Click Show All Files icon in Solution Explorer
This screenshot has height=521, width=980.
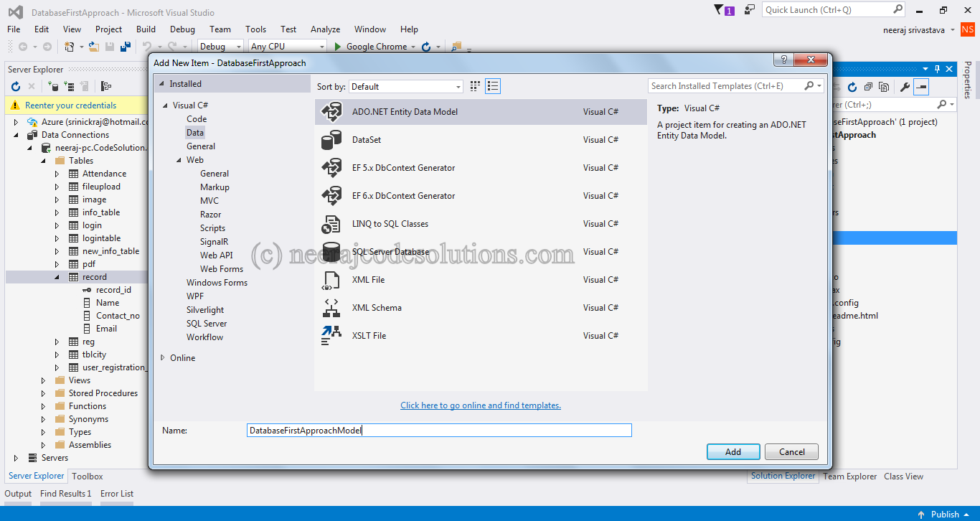[884, 87]
